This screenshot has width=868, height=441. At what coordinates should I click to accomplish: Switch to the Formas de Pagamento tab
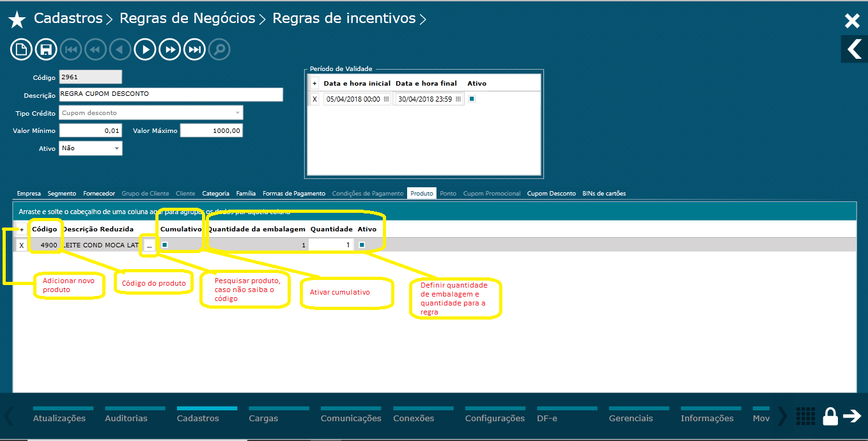tap(294, 193)
